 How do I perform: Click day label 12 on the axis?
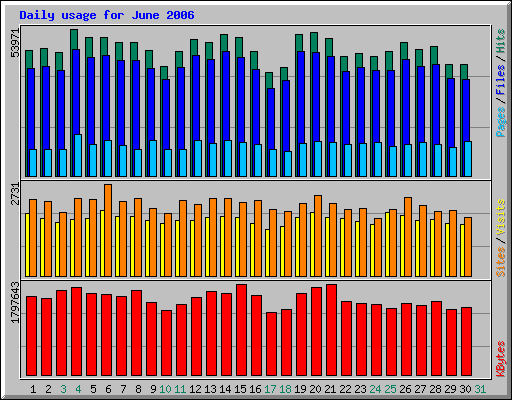pos(195,389)
